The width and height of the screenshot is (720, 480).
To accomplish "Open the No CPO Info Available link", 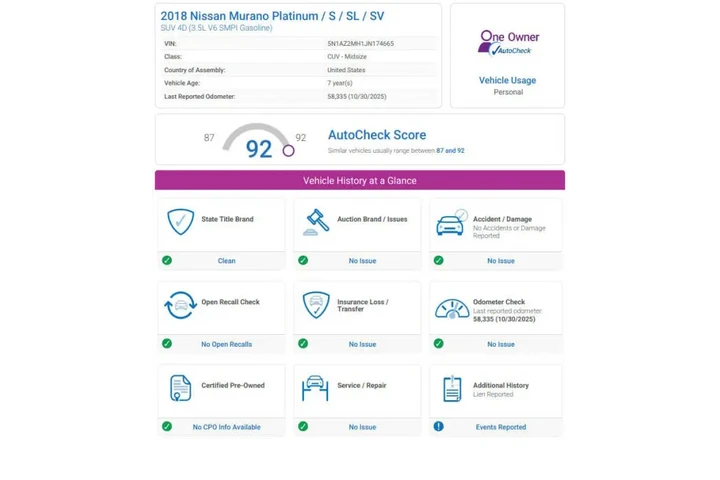I will (x=227, y=427).
